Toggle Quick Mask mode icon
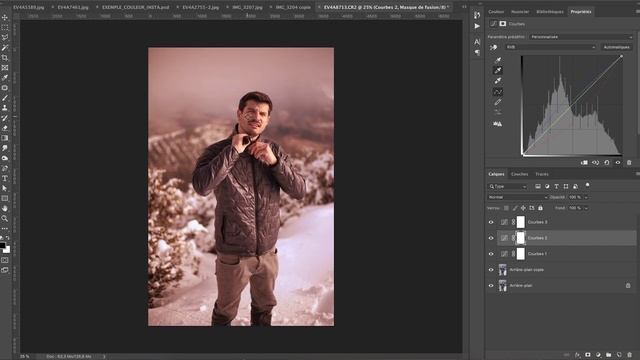 [5, 260]
